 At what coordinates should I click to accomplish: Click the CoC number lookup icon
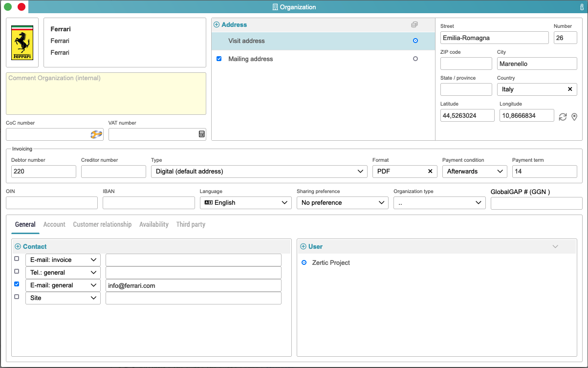[x=96, y=134]
